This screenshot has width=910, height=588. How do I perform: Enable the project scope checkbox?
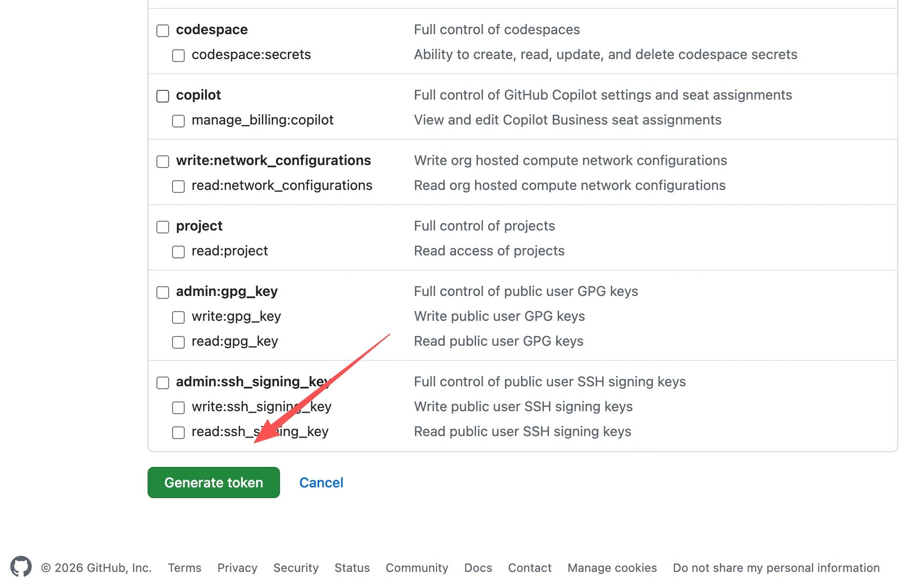click(x=163, y=227)
